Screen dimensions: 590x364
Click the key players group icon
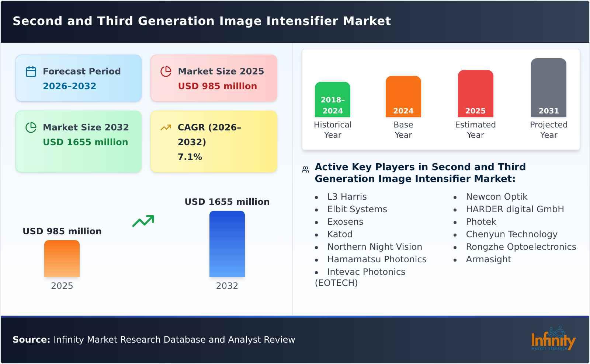pyautogui.click(x=305, y=169)
